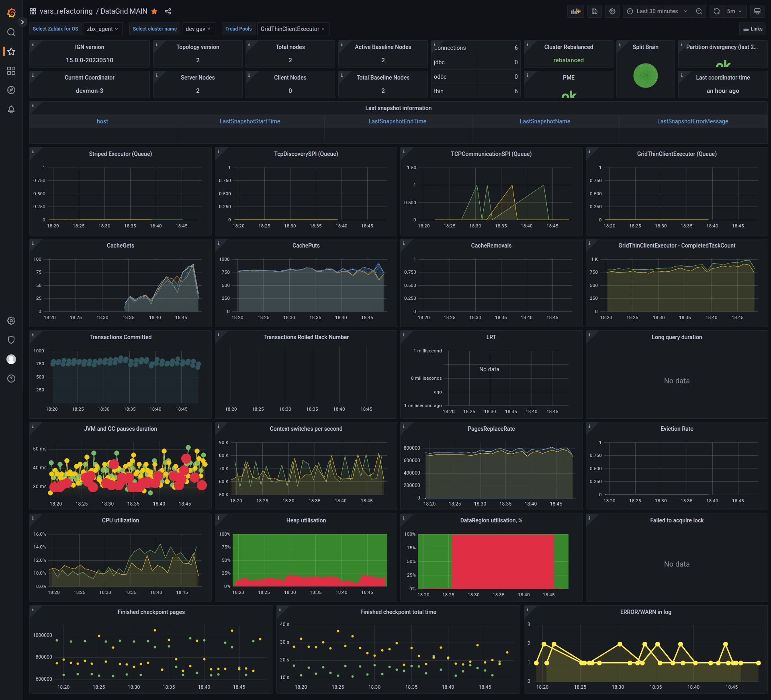Screen dimensions: 771x700
Task: Open the Links menu
Action: click(x=753, y=29)
